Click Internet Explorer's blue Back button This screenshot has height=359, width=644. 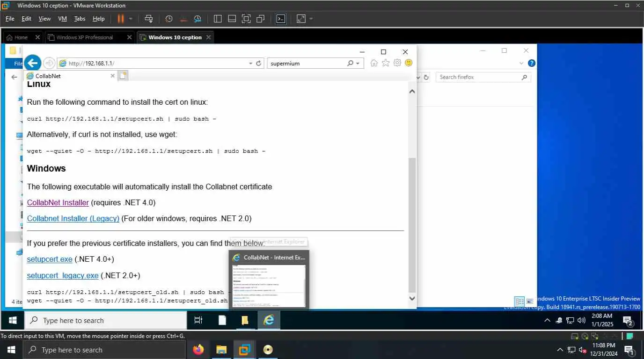click(x=33, y=63)
